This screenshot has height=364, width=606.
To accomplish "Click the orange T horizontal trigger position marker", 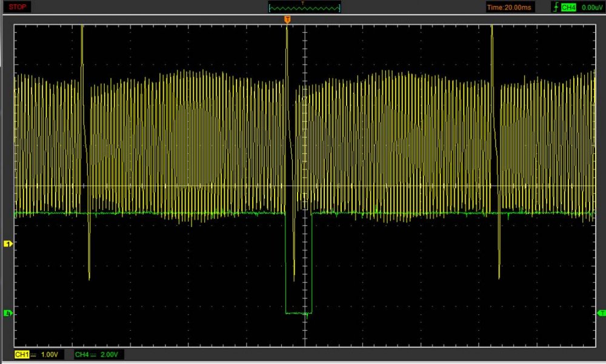I will pos(287,20).
